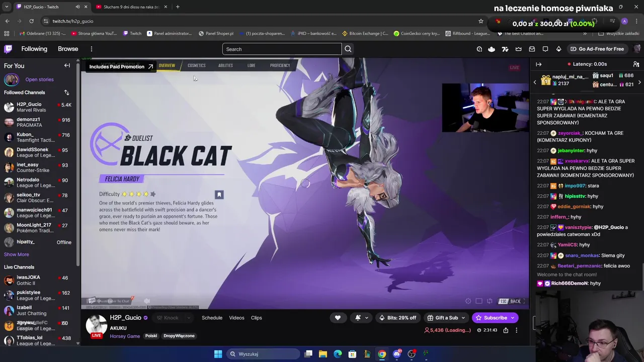
Task: Switch to YouTube browser tab
Action: coord(131,7)
